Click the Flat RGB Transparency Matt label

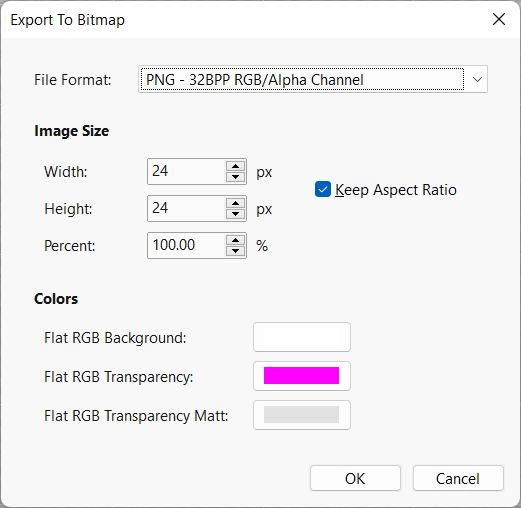136,416
